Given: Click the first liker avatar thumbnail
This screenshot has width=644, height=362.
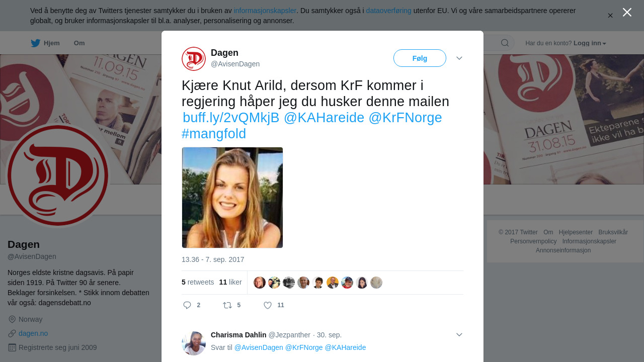Looking at the screenshot, I should pyautogui.click(x=260, y=283).
